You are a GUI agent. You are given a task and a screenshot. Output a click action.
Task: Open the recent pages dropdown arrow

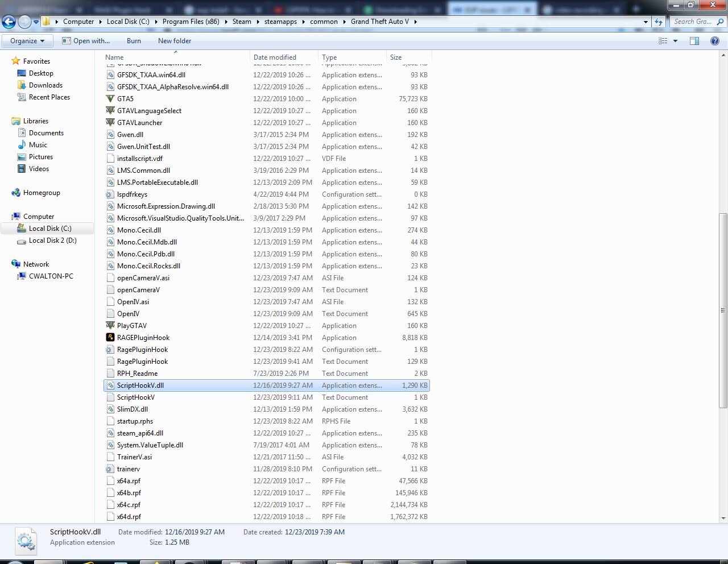click(x=36, y=22)
